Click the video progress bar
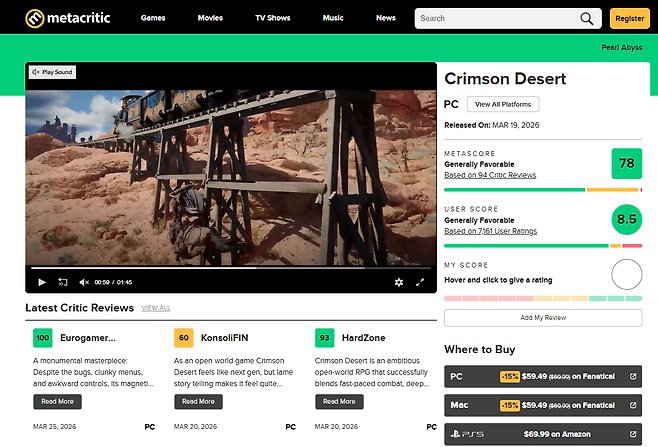658x447 pixels. (x=230, y=268)
